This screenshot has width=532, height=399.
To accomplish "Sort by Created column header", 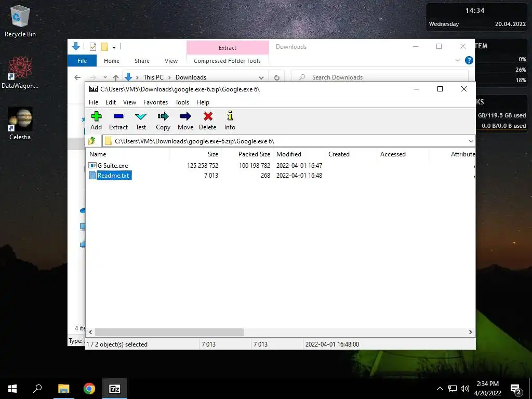I will [351, 154].
